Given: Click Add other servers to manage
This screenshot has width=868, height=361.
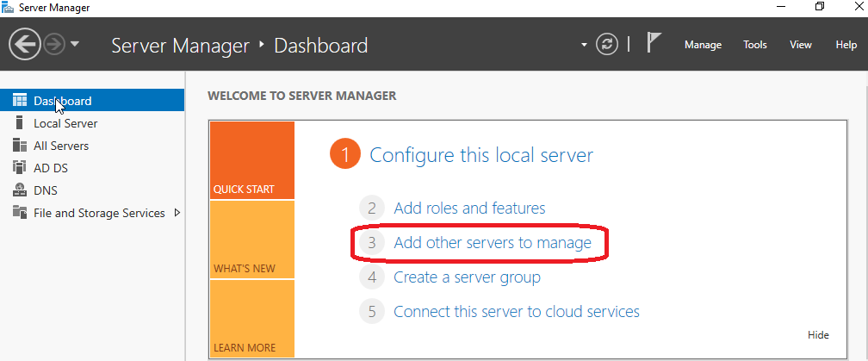Looking at the screenshot, I should 492,243.
